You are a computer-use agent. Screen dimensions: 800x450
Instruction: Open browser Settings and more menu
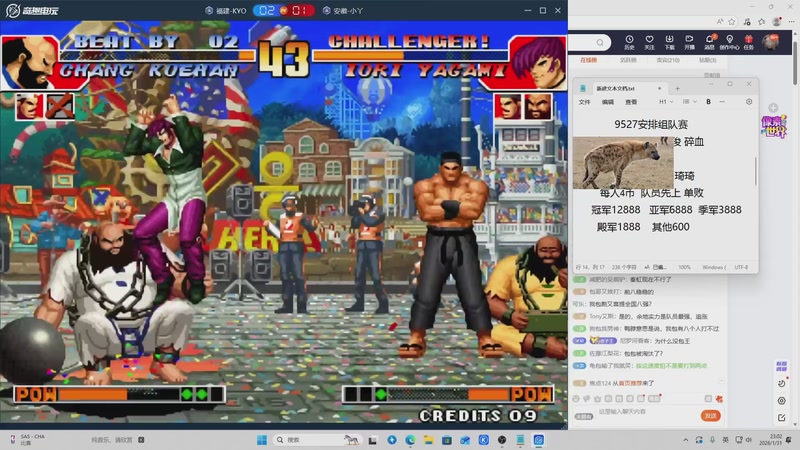click(x=791, y=21)
